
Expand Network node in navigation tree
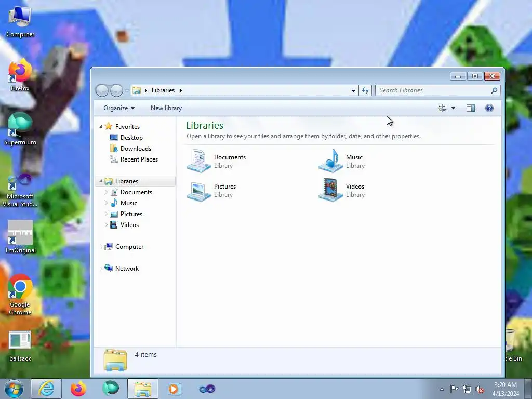[x=101, y=269]
